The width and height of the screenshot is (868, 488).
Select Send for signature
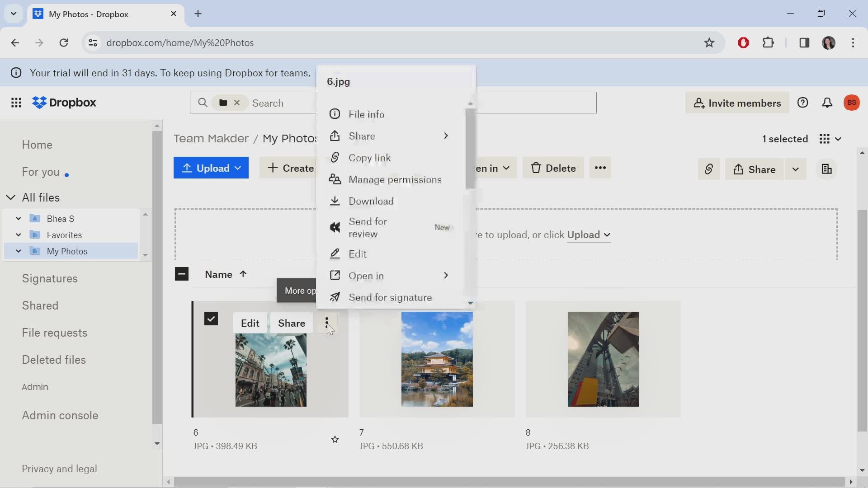(391, 297)
